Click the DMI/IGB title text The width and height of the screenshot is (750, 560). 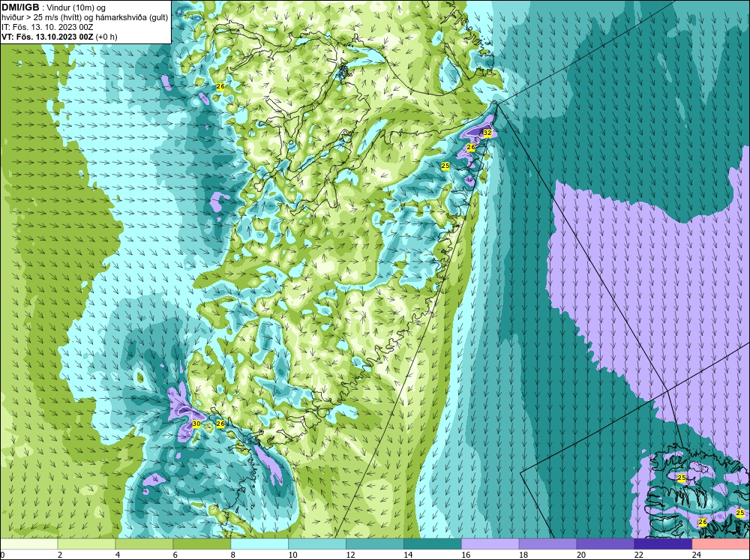point(20,7)
